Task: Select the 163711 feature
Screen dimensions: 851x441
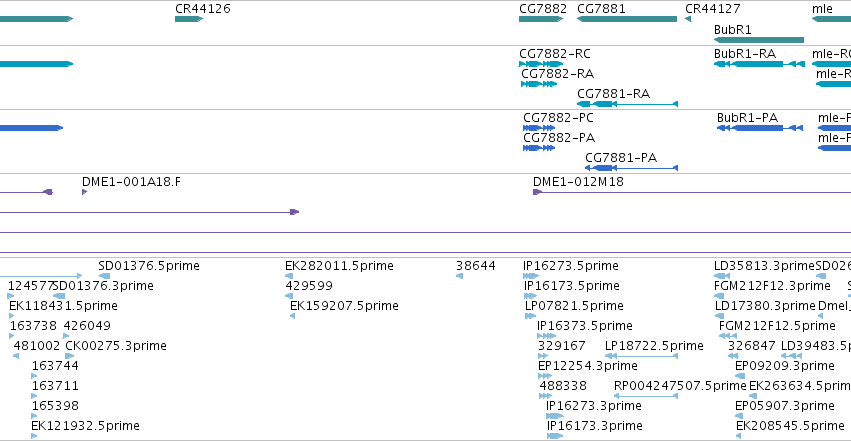Action: point(34,396)
